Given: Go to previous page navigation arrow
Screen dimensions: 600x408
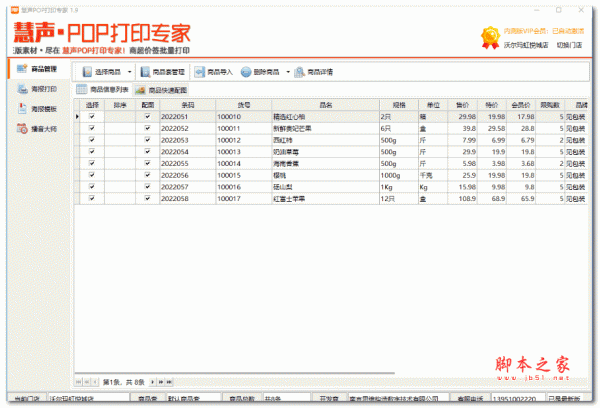Looking at the screenshot, I should [x=87, y=382].
